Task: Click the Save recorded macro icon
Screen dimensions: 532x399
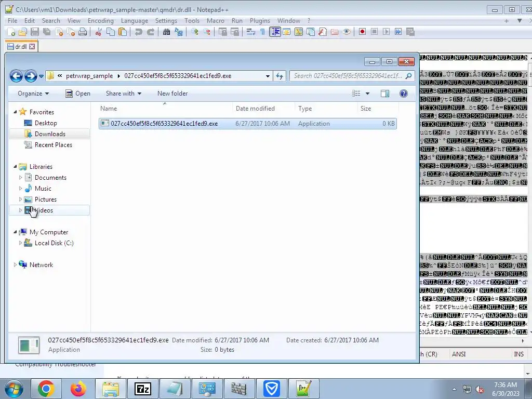Action: 410,32
